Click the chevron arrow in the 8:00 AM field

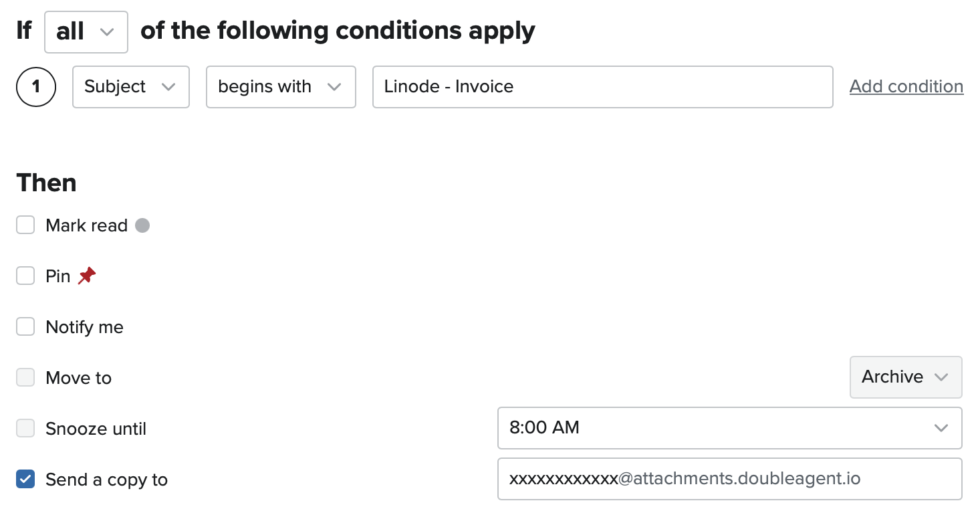(941, 428)
